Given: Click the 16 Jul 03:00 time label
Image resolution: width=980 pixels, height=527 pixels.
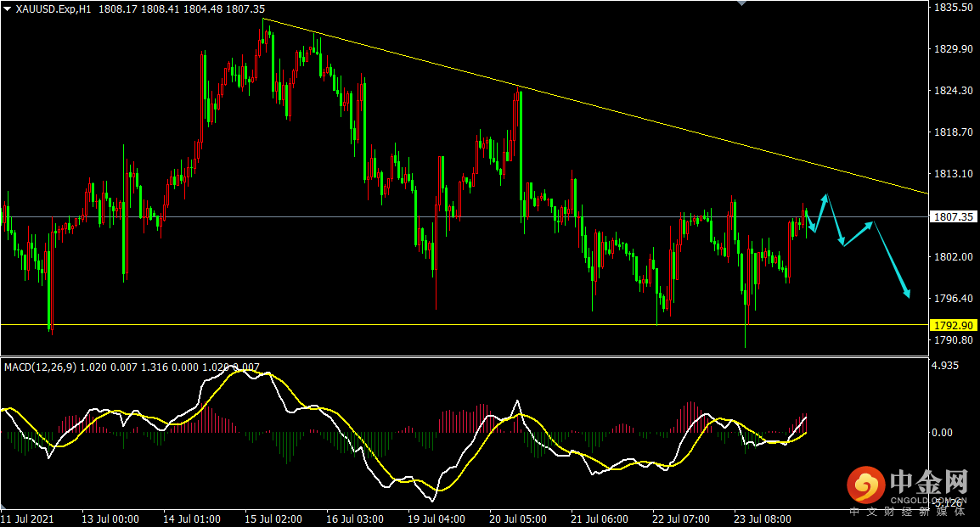Looking at the screenshot, I should 355,519.
